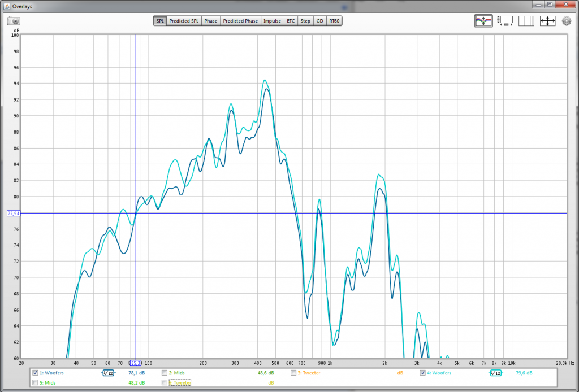Image resolution: width=579 pixels, height=392 pixels.
Task: Uncheck the 1: Woofers trace checkbox
Action: pyautogui.click(x=35, y=373)
